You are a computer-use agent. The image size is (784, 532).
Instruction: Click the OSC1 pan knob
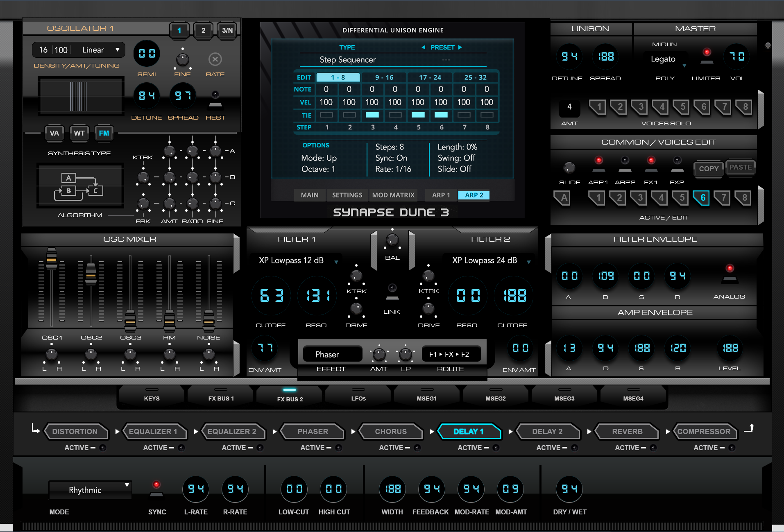(x=51, y=354)
